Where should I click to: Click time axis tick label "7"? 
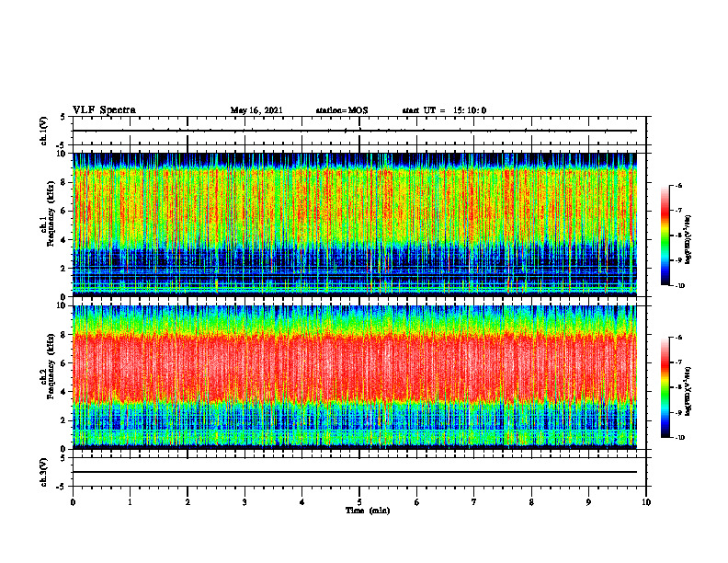[x=474, y=502]
